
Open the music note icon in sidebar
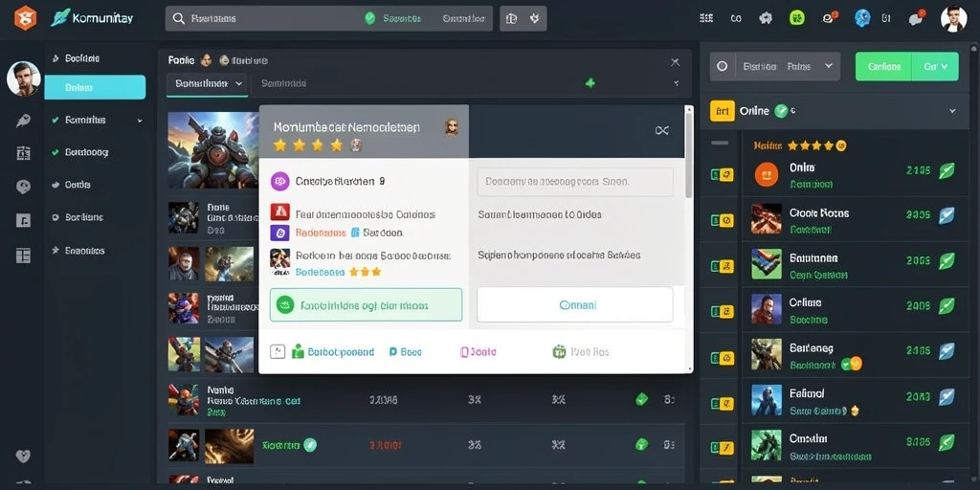click(23, 220)
